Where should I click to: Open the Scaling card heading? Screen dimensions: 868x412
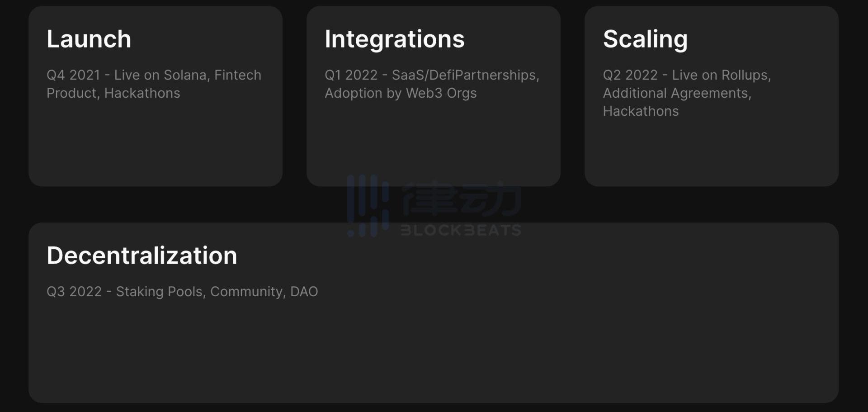645,40
